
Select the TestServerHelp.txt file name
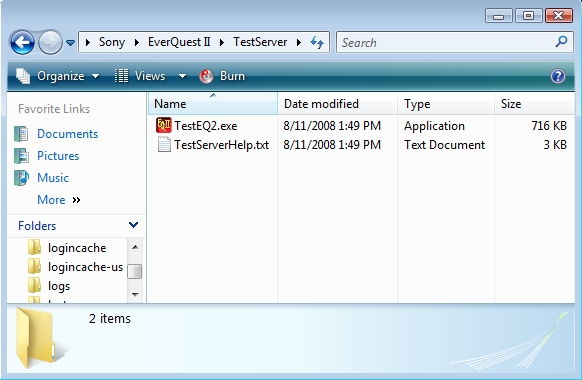pos(222,145)
